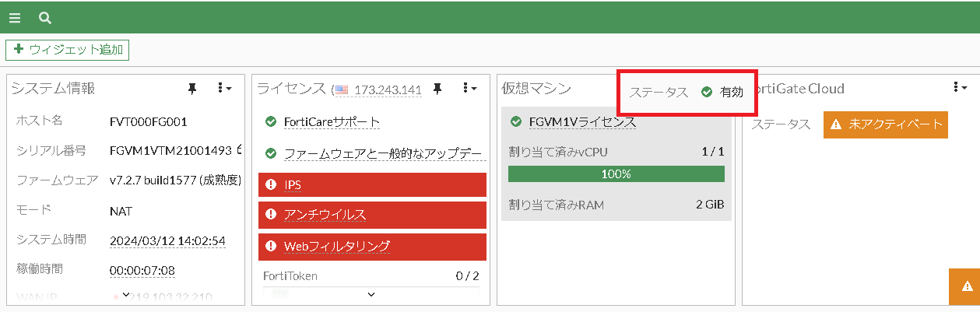980x312 pixels.
Task: Click the alert icon in アンチウイルス row
Action: [x=271, y=214]
